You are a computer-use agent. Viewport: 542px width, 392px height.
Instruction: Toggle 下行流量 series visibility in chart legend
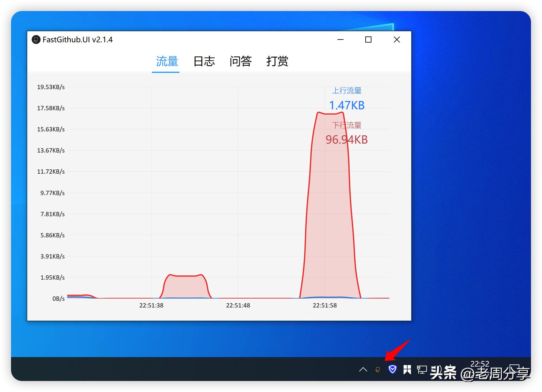[x=347, y=125]
